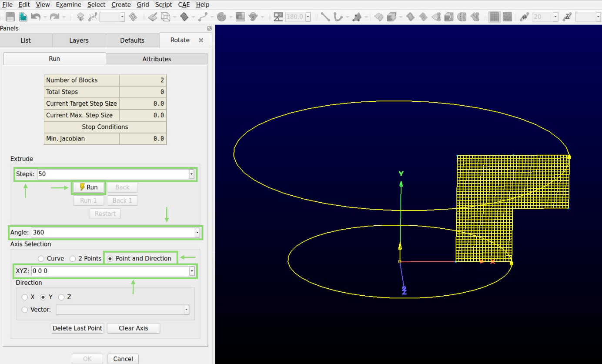This screenshot has width=602, height=364.
Task: Click the float panel icon beside Panels title
Action: tap(209, 28)
